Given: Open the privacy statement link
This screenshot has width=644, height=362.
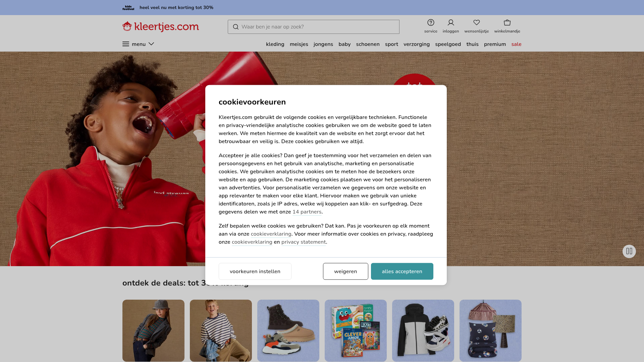Looking at the screenshot, I should click(x=304, y=242).
